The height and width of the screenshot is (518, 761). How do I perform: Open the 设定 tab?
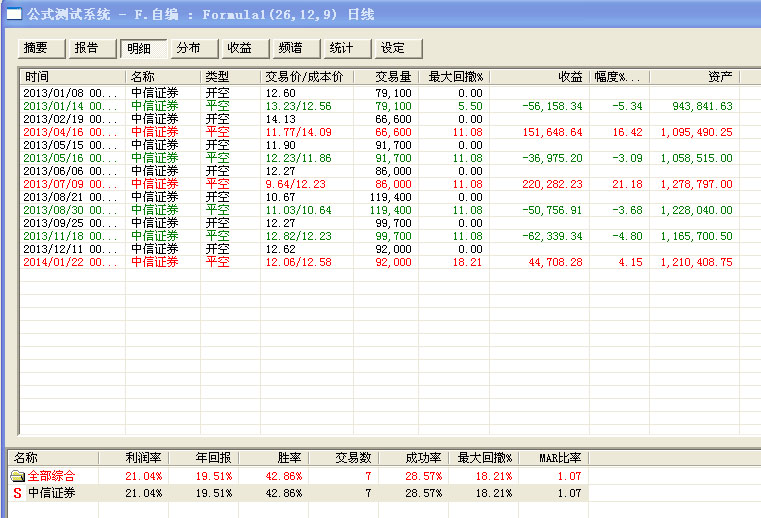pyautogui.click(x=399, y=48)
